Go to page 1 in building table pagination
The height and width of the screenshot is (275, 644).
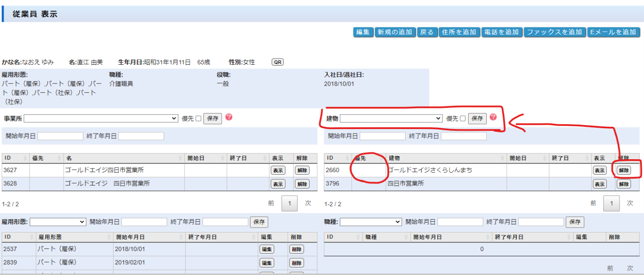pyautogui.click(x=611, y=204)
